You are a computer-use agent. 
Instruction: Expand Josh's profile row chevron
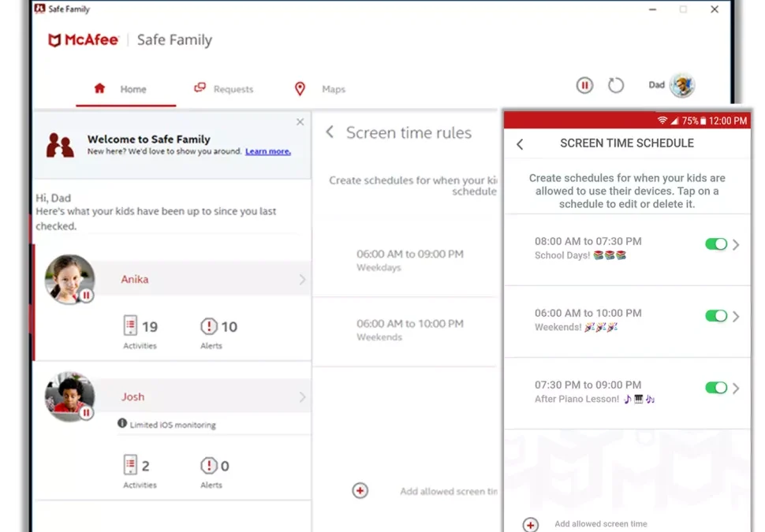pos(302,397)
